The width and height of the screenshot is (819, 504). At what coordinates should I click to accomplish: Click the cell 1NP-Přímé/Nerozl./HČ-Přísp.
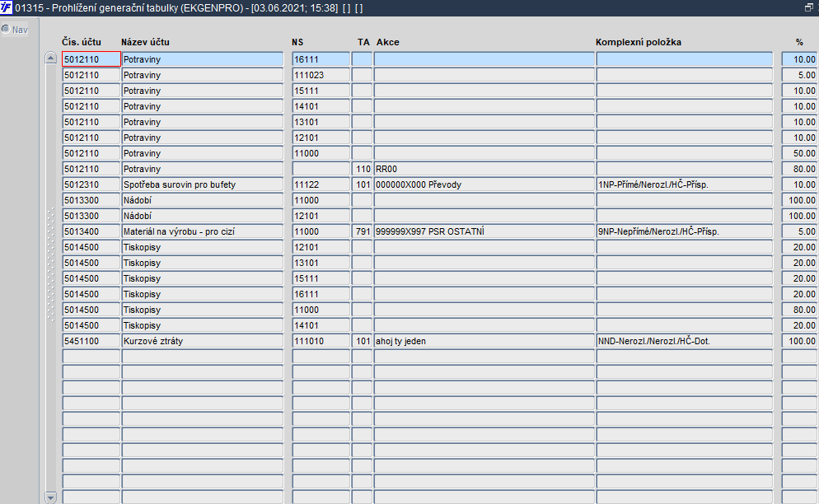pyautogui.click(x=684, y=184)
